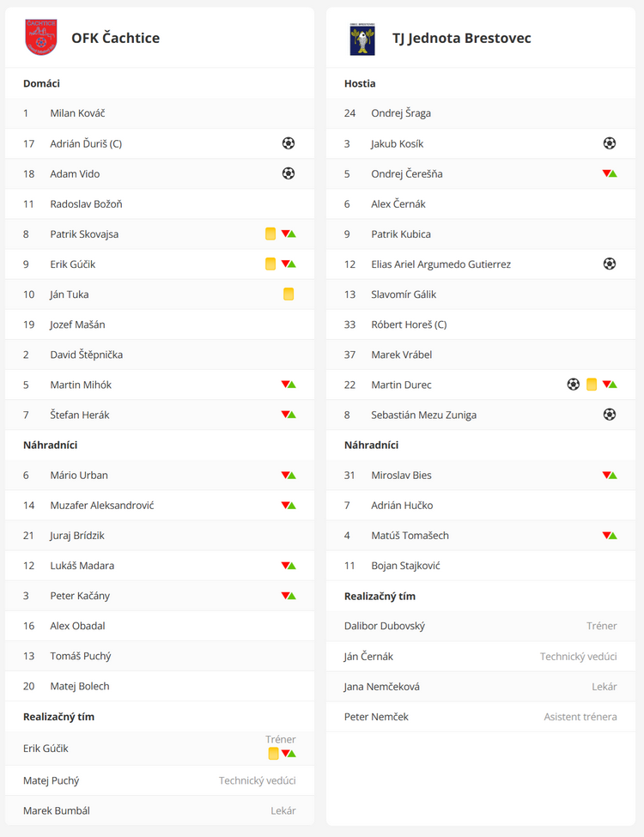The image size is (644, 837).
Task: Click substitution arrows for Ondrej Čerešňa
Action: pyautogui.click(x=610, y=173)
